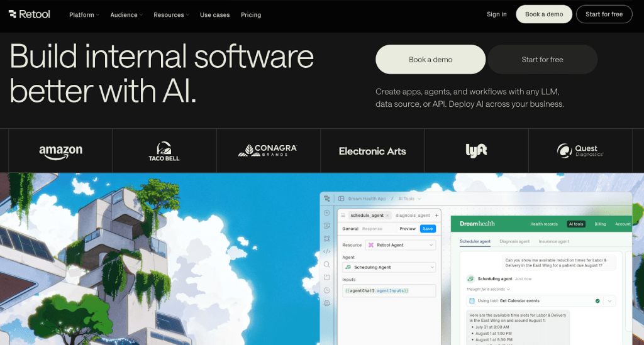Open the settings gear icon in the editor sidebar

coord(327,304)
